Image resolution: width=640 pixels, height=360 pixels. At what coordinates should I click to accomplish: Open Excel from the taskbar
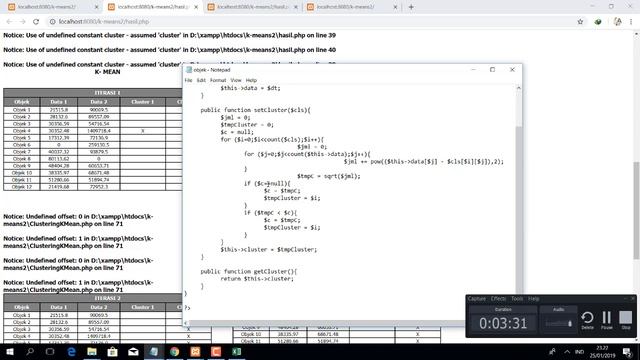tap(237, 351)
